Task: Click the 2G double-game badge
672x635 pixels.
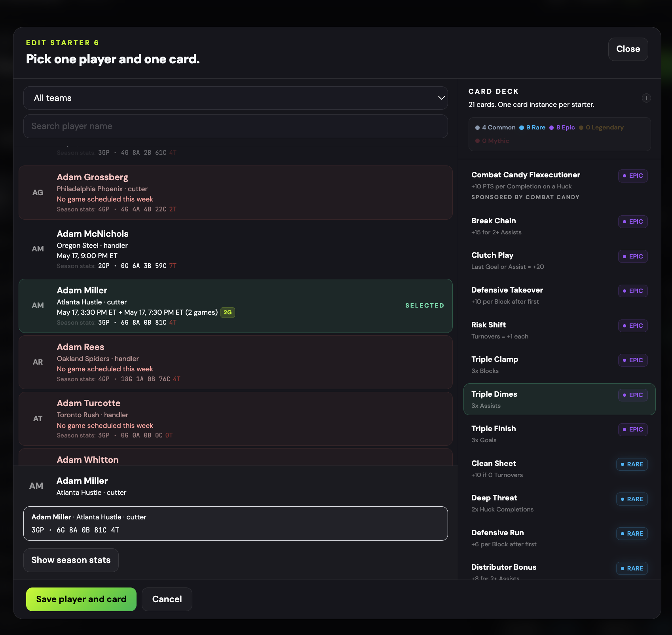Action: (228, 312)
